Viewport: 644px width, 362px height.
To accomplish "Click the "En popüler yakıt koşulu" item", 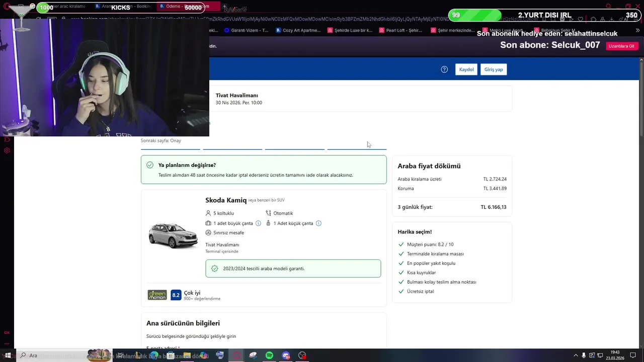I will point(431,263).
